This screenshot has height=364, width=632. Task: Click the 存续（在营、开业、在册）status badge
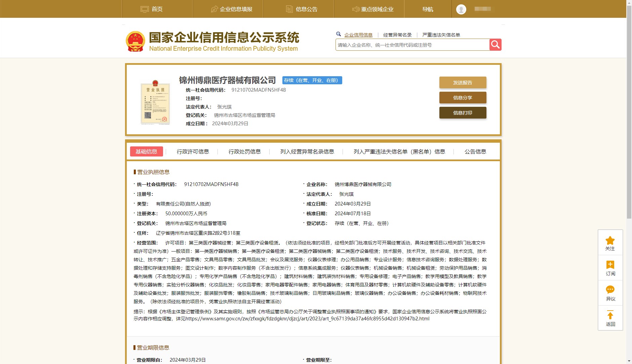coord(312,80)
